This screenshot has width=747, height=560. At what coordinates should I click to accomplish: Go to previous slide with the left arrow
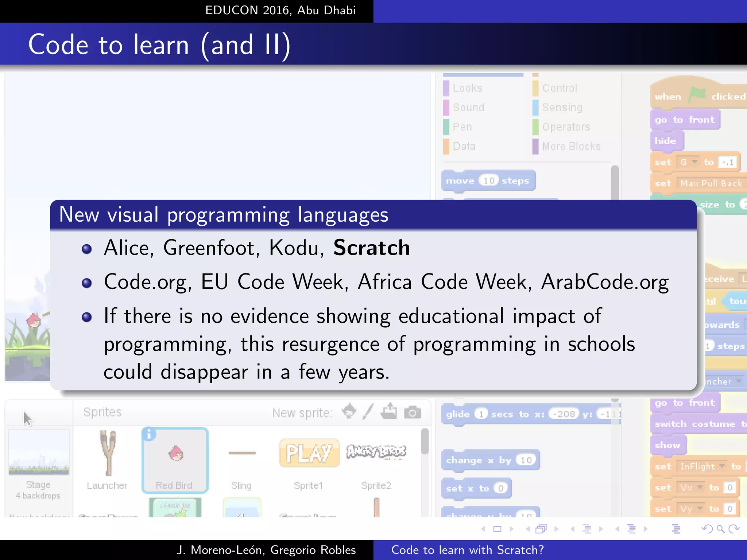tap(483, 529)
